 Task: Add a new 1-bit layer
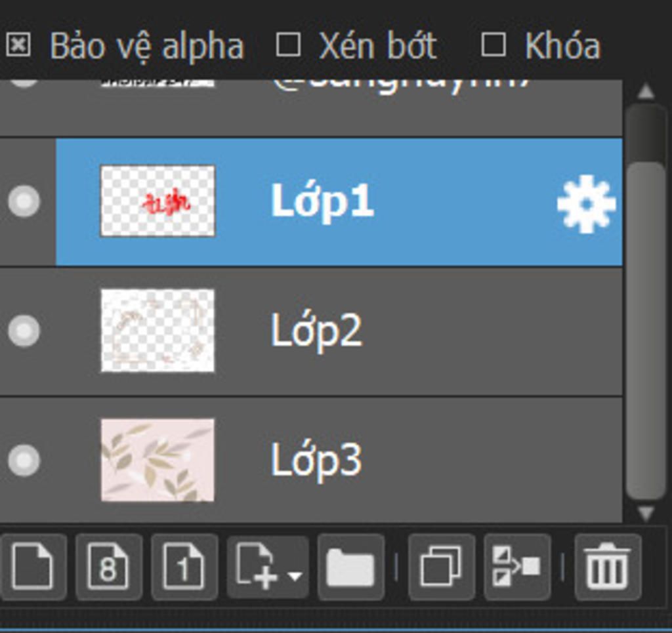(184, 567)
